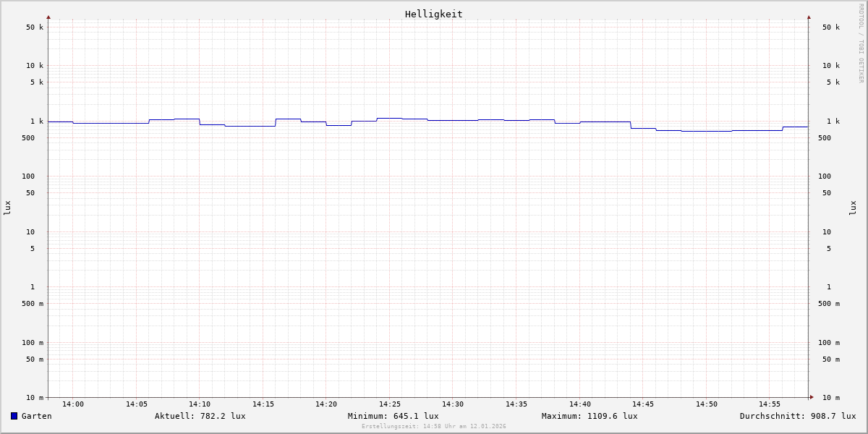Image resolution: width=868 pixels, height=434 pixels.
Task: Click the 14:25 time axis label
Action: (x=390, y=404)
